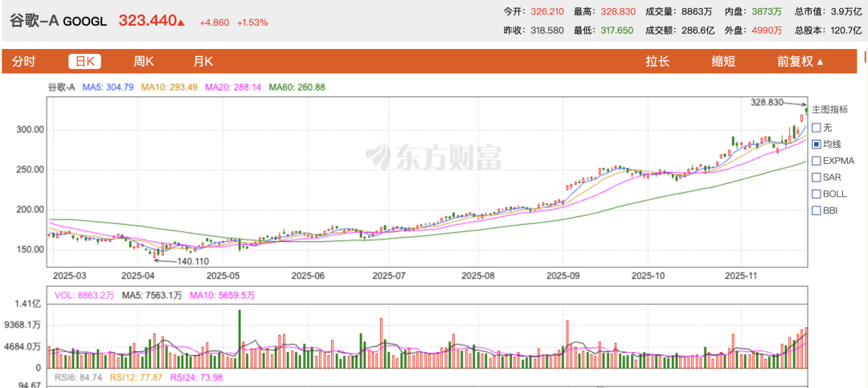
Task: Click the 主图指标 indicator panel heading
Action: pyautogui.click(x=829, y=109)
